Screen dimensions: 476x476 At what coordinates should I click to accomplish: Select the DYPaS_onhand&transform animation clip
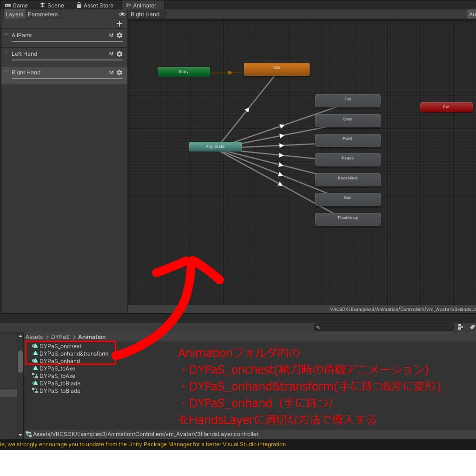[x=73, y=354]
